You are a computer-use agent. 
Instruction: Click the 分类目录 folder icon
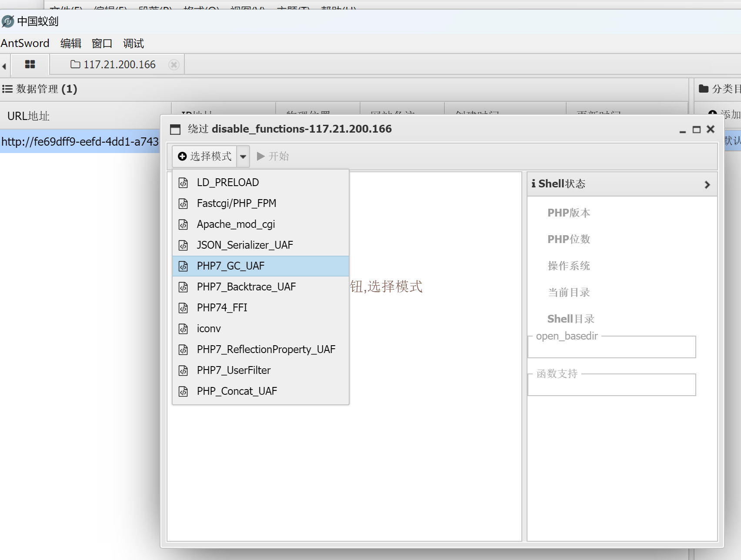tap(704, 89)
